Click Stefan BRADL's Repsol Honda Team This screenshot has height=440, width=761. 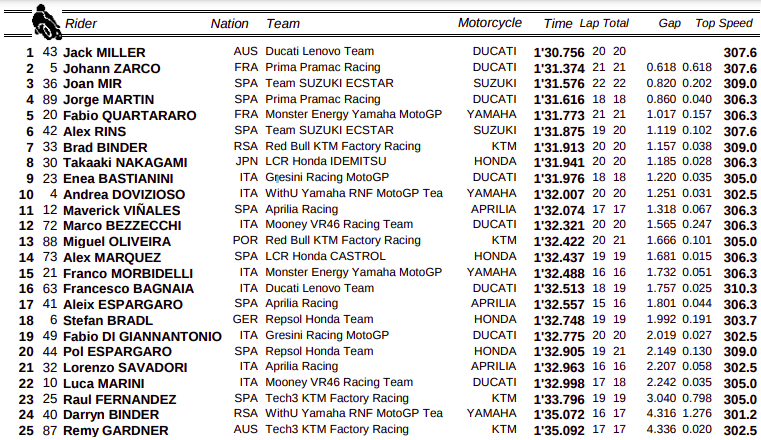(320, 320)
